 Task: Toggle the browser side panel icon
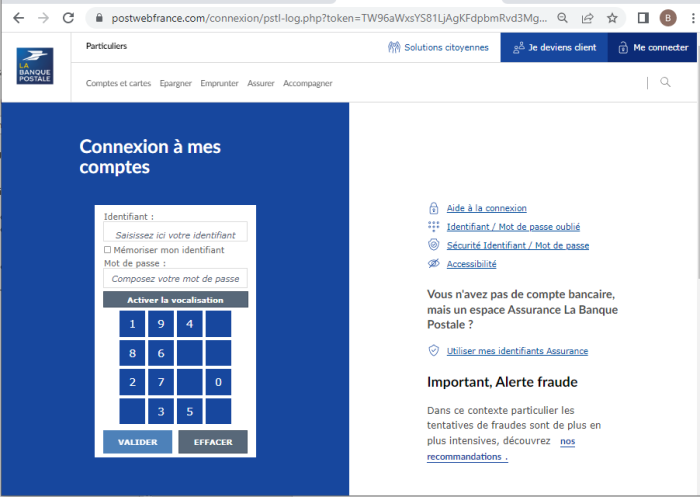[643, 18]
